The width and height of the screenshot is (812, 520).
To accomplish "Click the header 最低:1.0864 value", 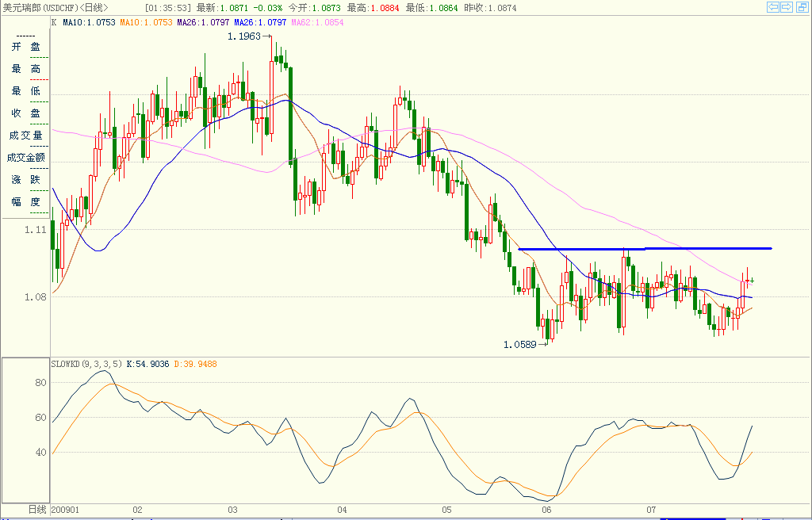I will point(432,8).
